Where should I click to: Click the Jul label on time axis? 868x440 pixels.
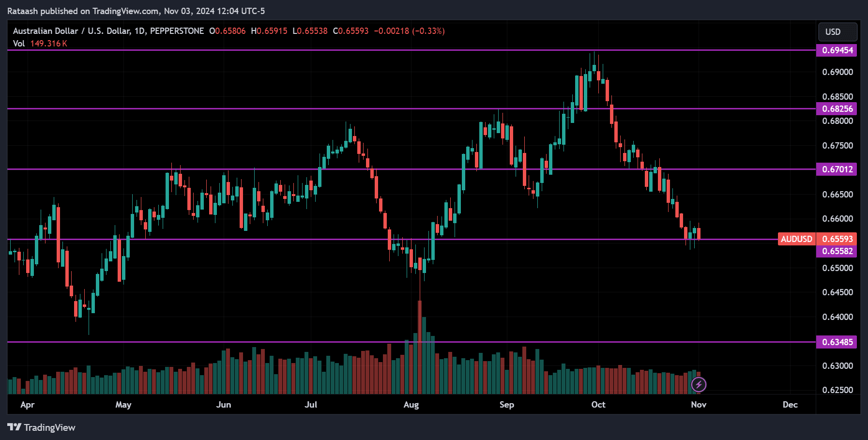(x=311, y=405)
